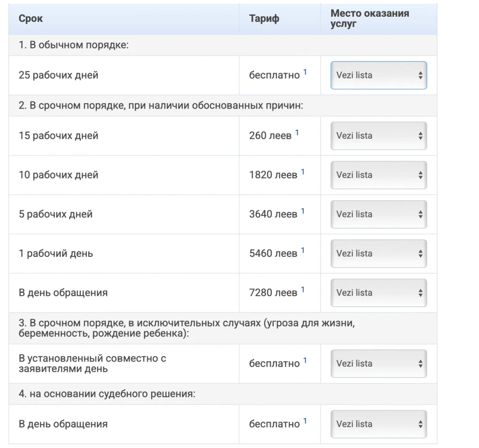
Task: Click the Место оказания услуг column header
Action: [370, 18]
